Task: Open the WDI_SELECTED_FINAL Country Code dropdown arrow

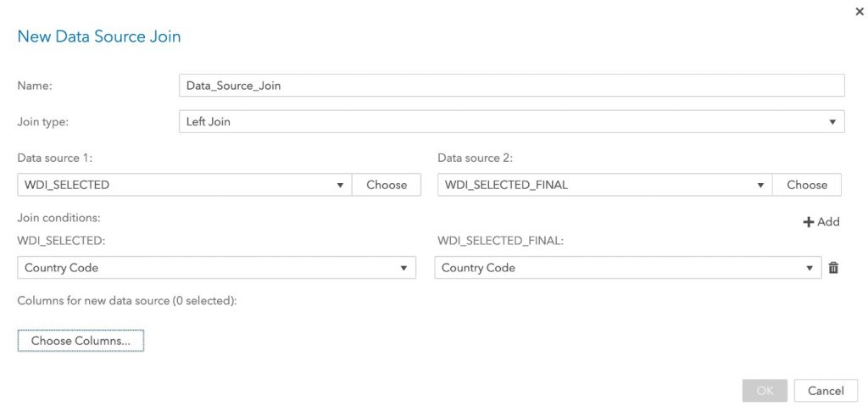Action: click(810, 268)
